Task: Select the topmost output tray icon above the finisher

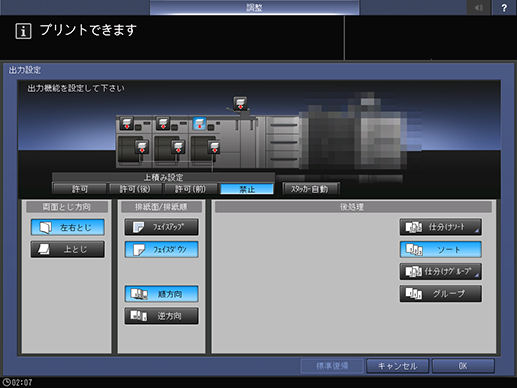Action: click(240, 103)
